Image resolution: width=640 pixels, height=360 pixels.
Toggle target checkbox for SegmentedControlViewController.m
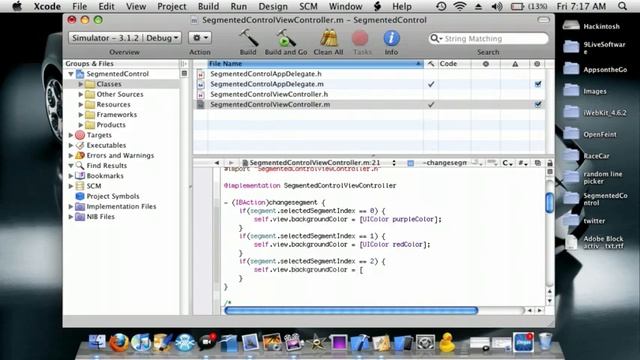pyautogui.click(x=538, y=104)
